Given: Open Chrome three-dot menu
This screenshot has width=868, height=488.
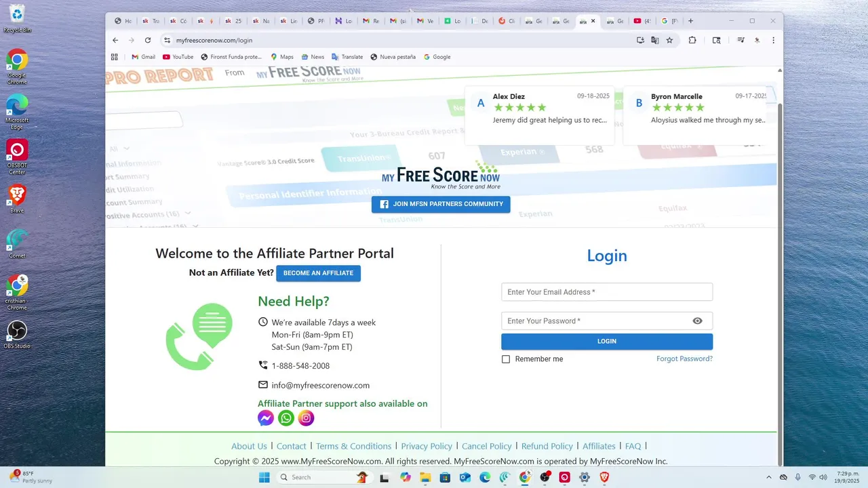Looking at the screenshot, I should click(772, 40).
